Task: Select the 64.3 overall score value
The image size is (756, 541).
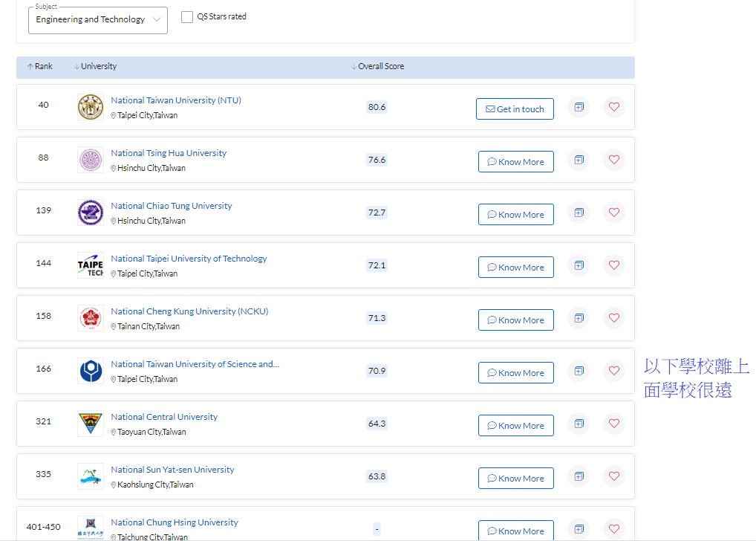Action: pos(377,424)
